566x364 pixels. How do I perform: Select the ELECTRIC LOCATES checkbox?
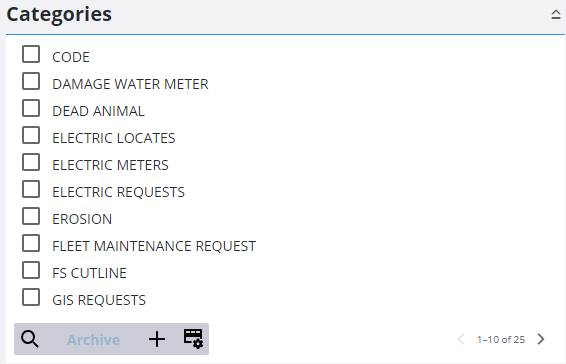31,135
